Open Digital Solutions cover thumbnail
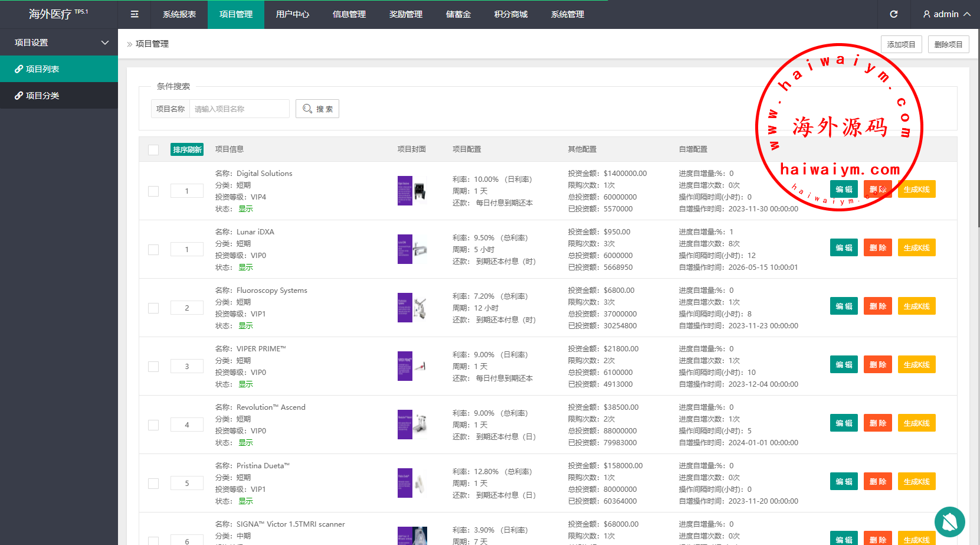 click(x=412, y=191)
